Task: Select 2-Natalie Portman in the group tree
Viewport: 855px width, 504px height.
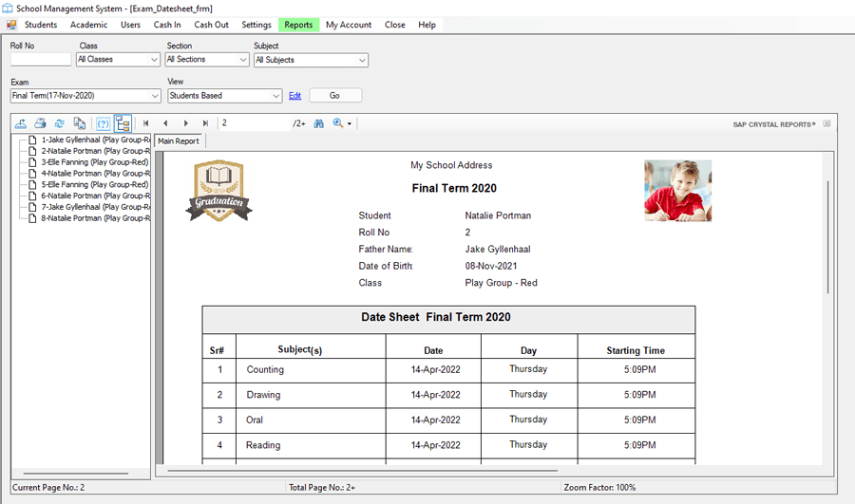Action: [95, 151]
